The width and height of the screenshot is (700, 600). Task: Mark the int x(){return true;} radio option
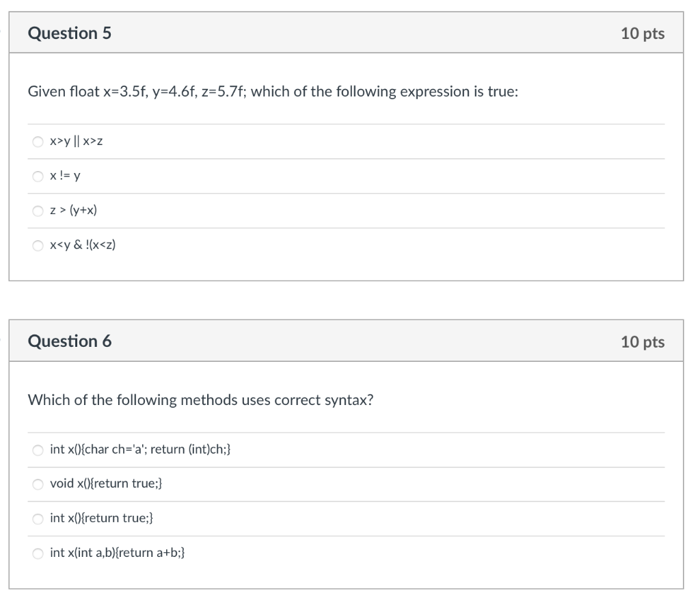(38, 518)
